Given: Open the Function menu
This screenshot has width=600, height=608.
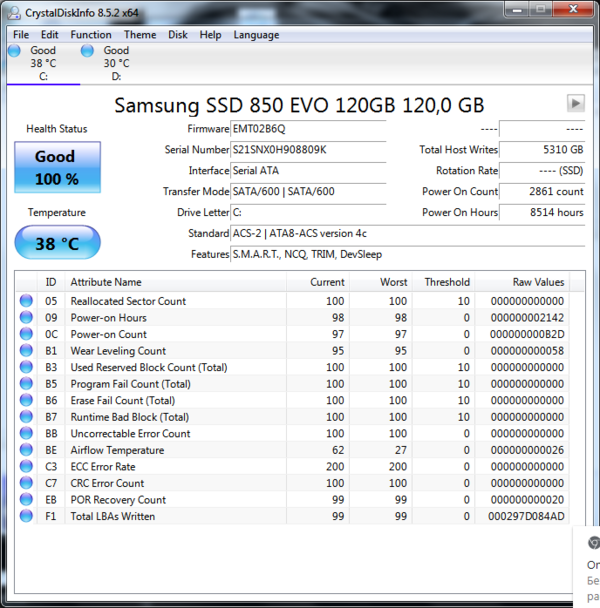Looking at the screenshot, I should tap(91, 35).
